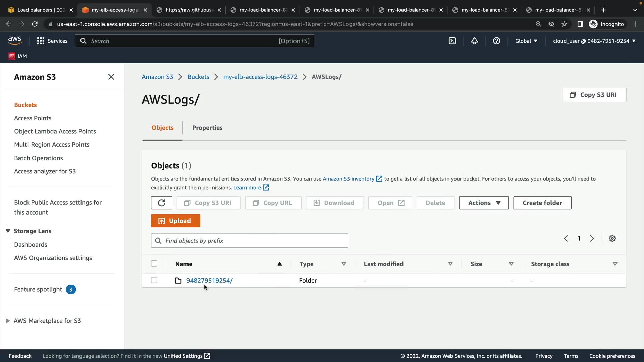The image size is (644, 362).
Task: Open the notifications bell icon
Action: 474,41
